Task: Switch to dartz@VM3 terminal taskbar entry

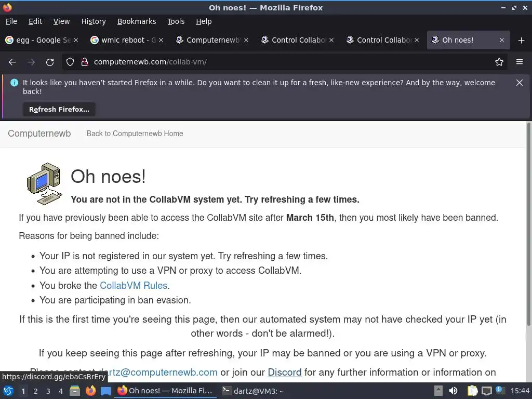Action: (x=253, y=391)
